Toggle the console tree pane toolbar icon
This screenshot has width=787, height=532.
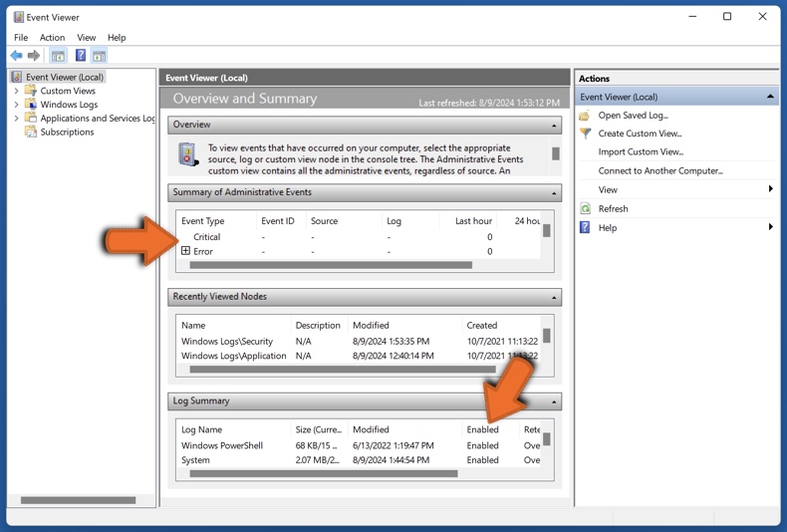(x=58, y=56)
